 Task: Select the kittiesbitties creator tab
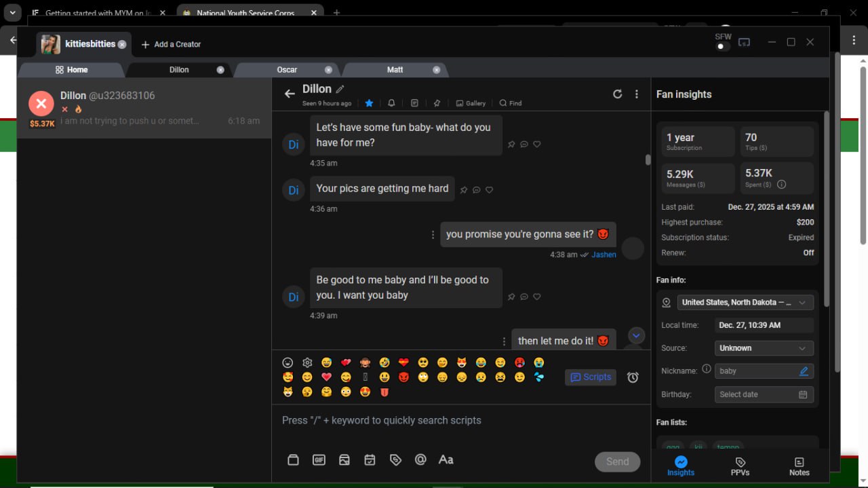(84, 44)
